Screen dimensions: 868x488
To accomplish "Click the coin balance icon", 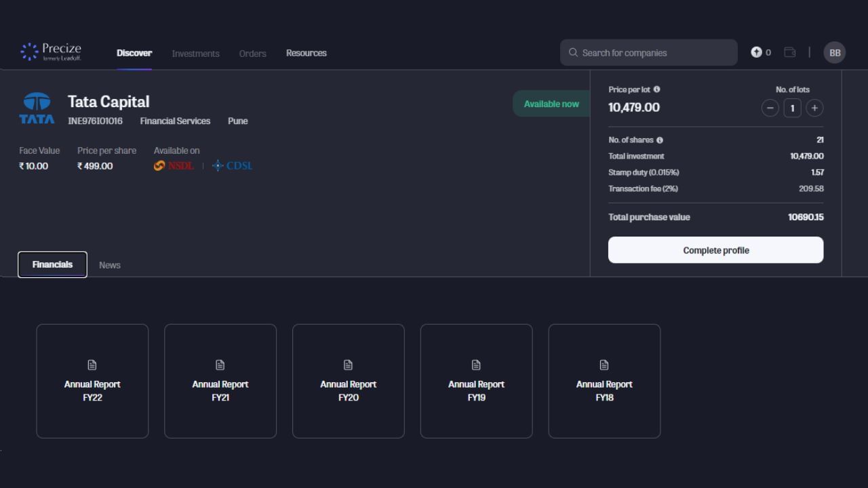I will 756,52.
